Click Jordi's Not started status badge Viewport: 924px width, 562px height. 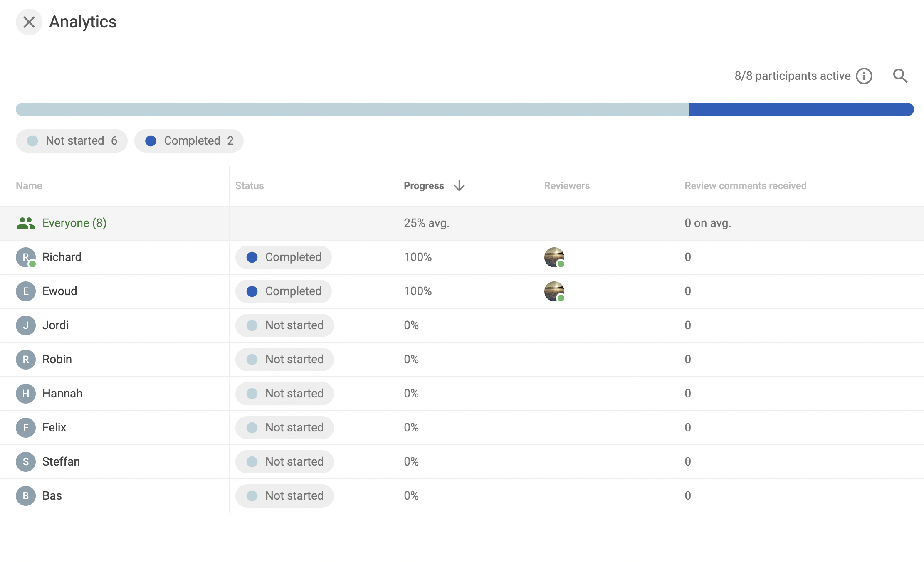tap(284, 325)
